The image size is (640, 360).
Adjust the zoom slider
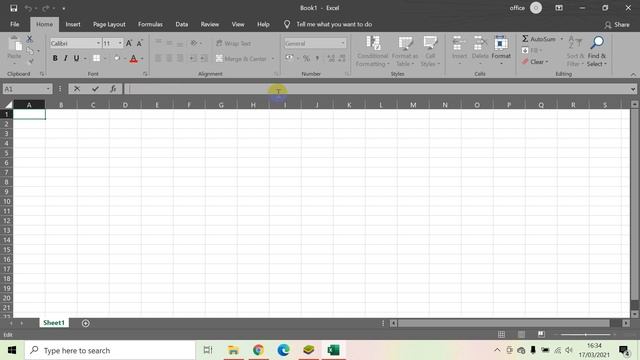point(585,335)
